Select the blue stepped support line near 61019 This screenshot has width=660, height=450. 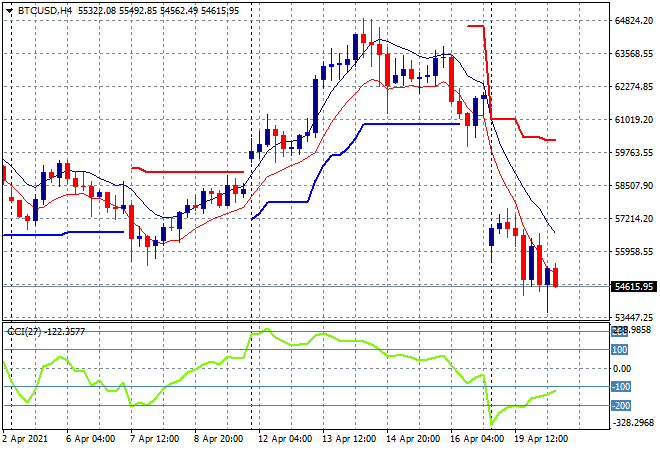click(x=410, y=124)
